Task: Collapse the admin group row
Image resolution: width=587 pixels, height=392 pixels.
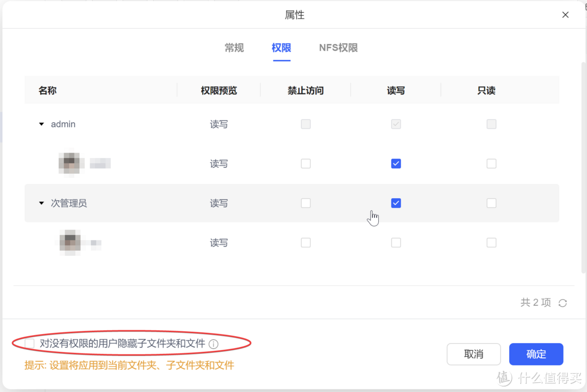Action: (x=41, y=124)
